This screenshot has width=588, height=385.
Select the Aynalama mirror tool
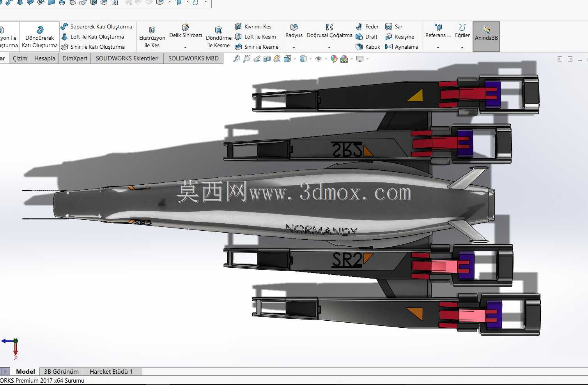point(402,47)
